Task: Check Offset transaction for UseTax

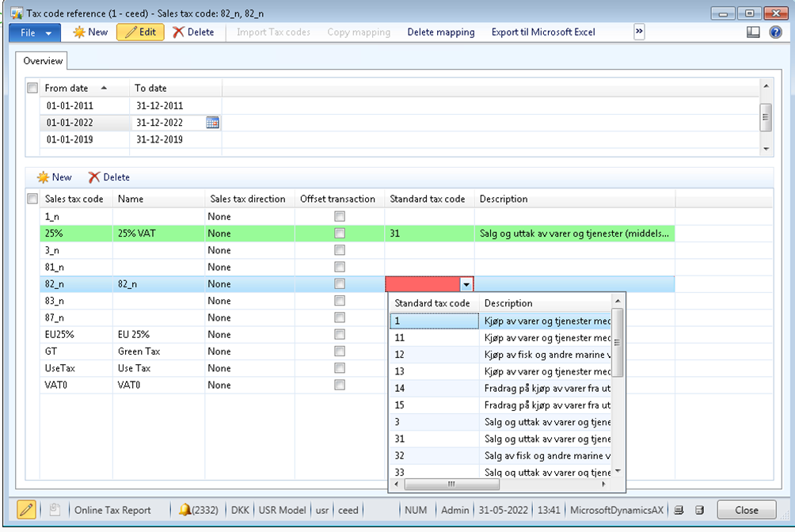Action: (340, 368)
